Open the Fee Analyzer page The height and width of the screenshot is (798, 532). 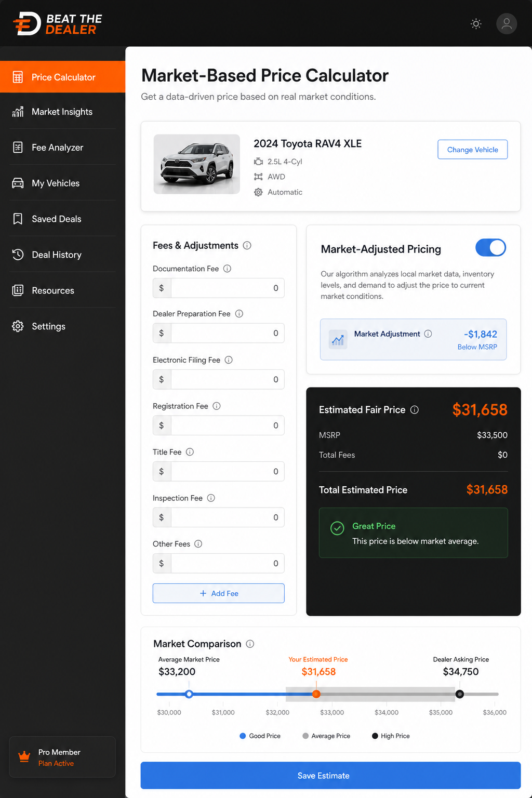click(62, 148)
